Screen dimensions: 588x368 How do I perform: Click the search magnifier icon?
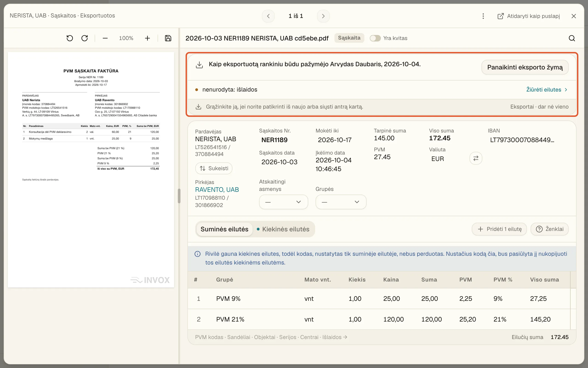tap(572, 38)
